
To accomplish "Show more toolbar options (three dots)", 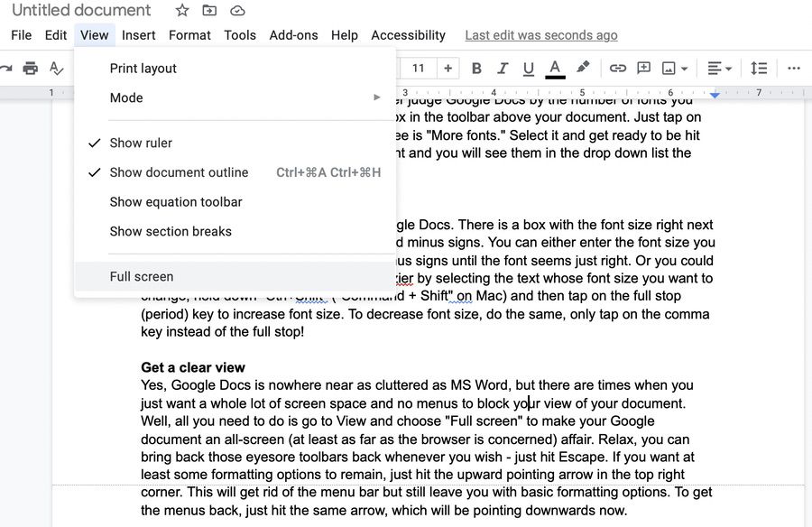I will [793, 68].
